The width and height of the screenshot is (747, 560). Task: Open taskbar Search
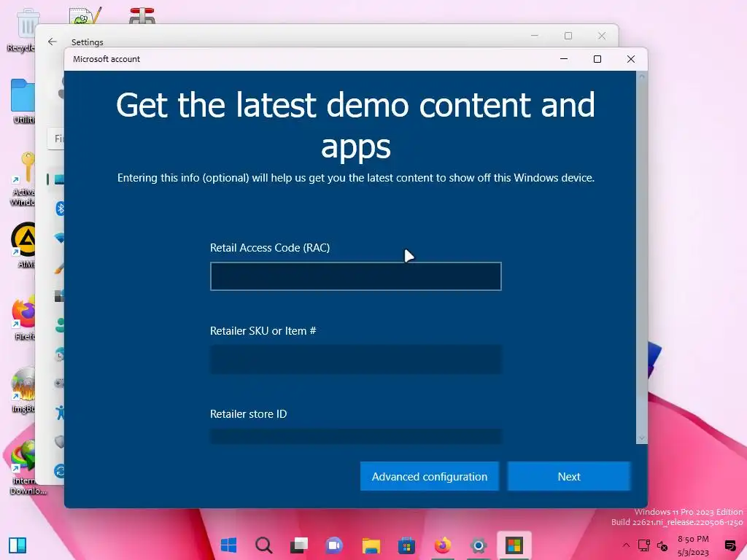pos(264,545)
